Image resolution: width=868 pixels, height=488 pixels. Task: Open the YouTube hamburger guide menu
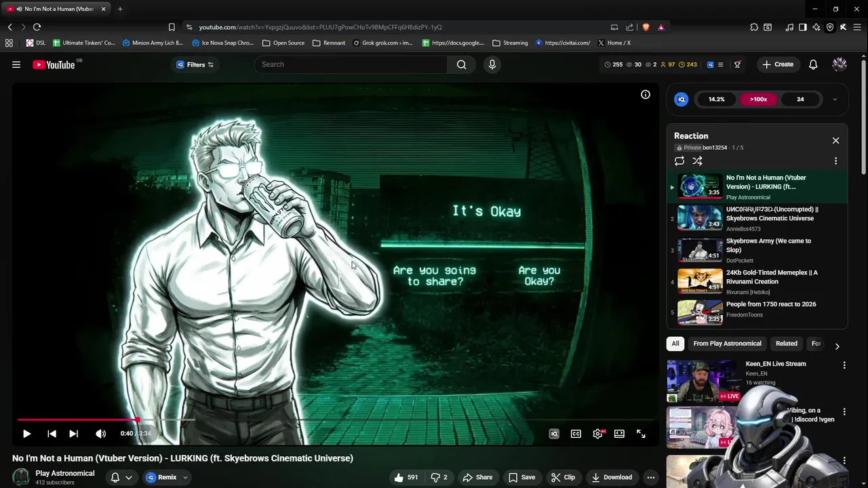click(16, 64)
